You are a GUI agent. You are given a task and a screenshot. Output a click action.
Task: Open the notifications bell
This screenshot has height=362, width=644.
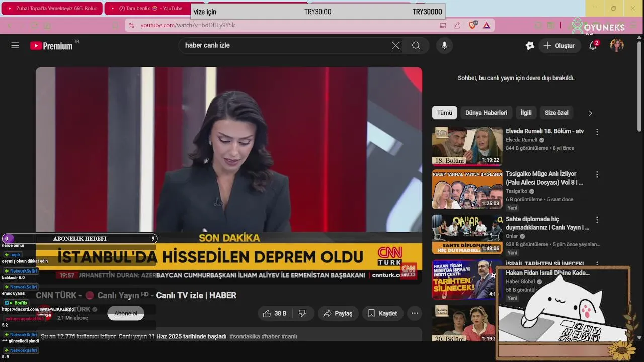593,45
